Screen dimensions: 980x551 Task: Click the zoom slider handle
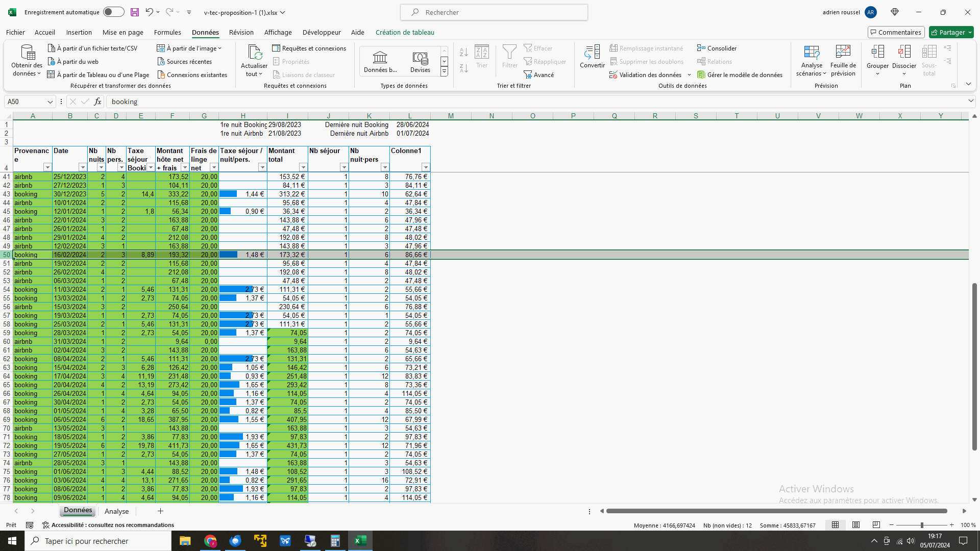click(x=922, y=525)
